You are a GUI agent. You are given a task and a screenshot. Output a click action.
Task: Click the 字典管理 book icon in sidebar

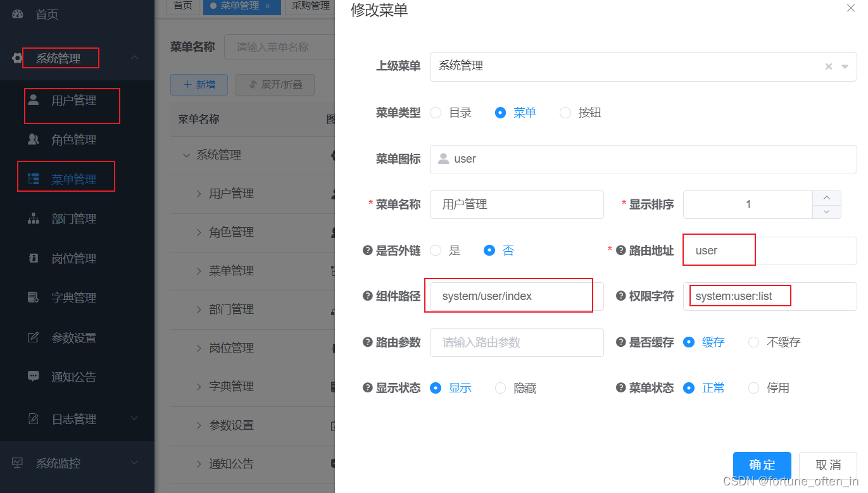(x=34, y=297)
